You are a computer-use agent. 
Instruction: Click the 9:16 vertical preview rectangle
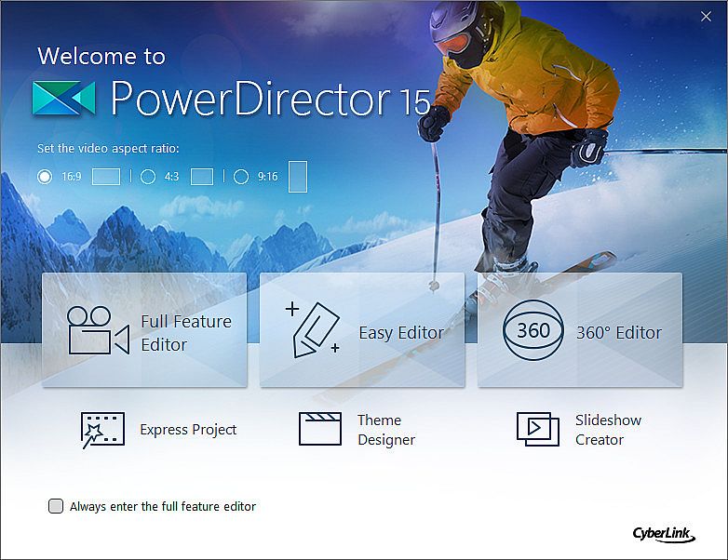[297, 176]
